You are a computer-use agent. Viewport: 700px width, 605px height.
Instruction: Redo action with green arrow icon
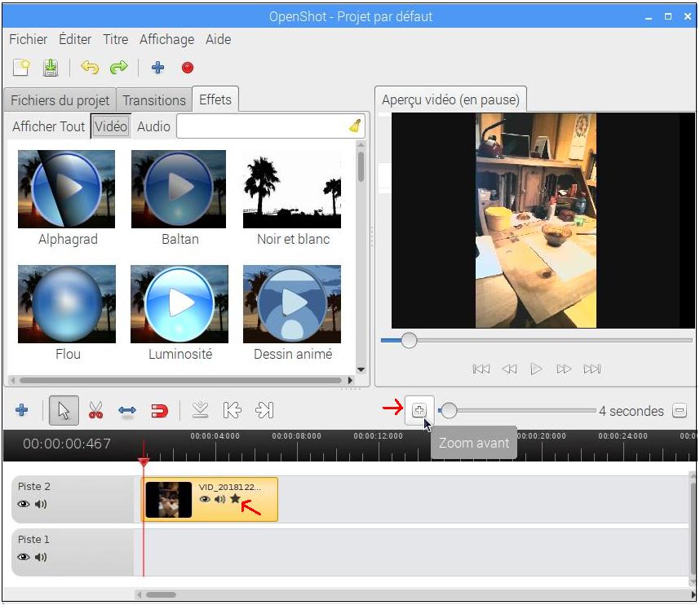click(x=119, y=68)
